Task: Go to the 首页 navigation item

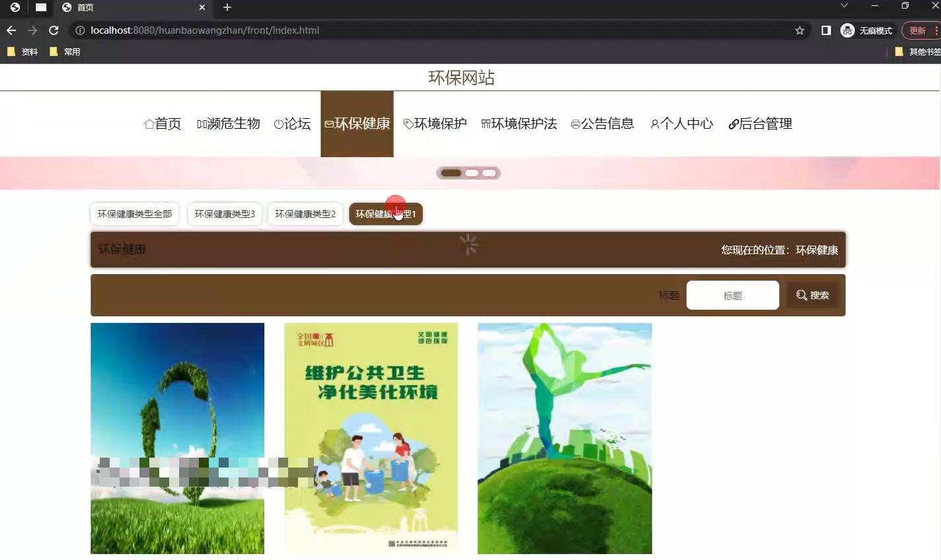Action: point(163,123)
